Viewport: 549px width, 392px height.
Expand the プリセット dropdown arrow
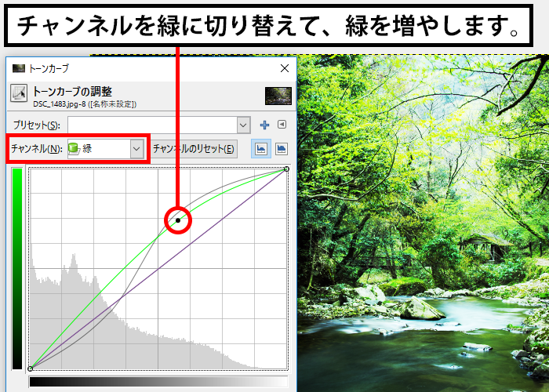[243, 125]
